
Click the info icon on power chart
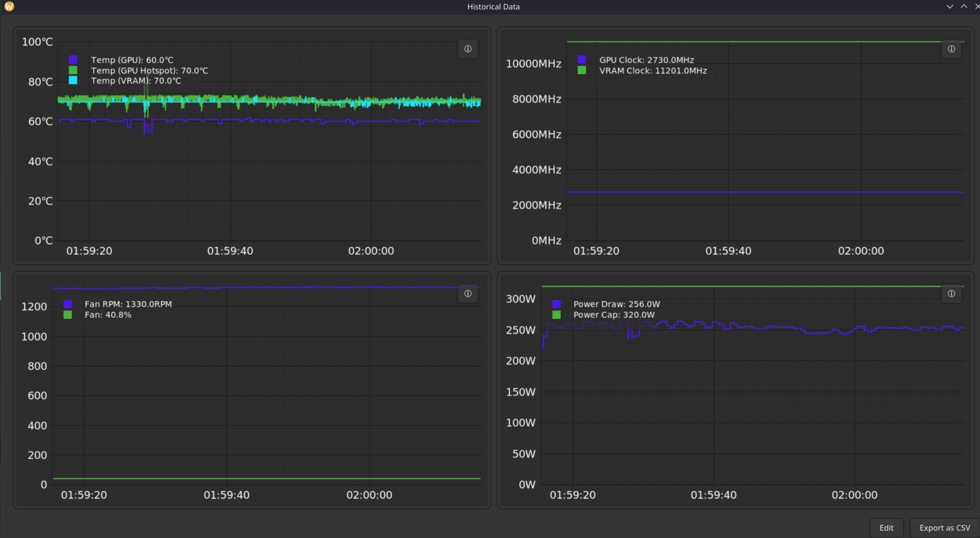pyautogui.click(x=951, y=294)
